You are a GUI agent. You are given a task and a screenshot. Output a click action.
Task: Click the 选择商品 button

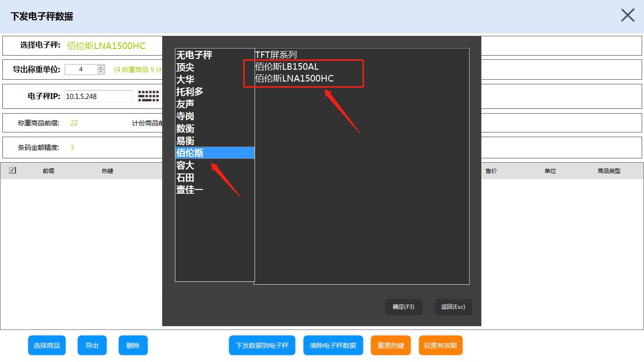47,346
